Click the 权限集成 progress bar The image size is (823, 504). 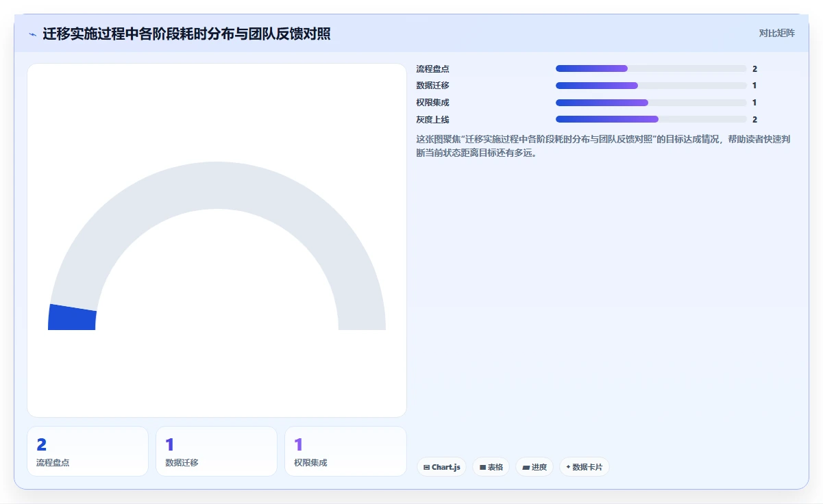coord(651,103)
